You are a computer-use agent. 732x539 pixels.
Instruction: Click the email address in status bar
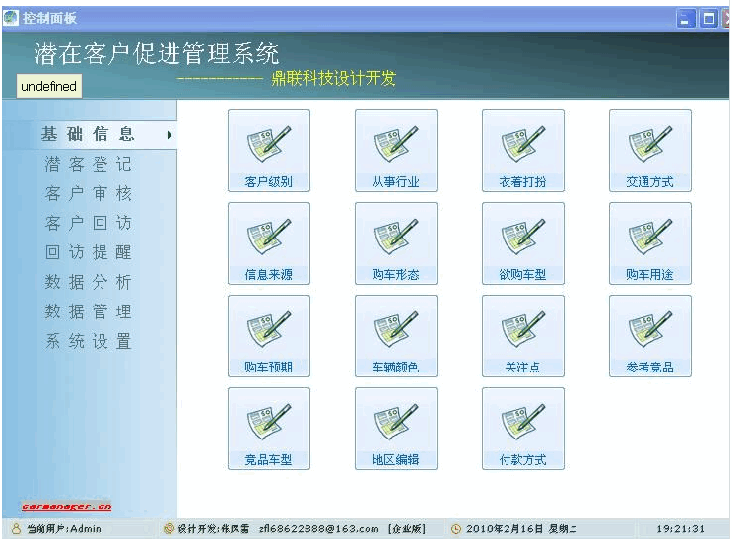point(318,529)
